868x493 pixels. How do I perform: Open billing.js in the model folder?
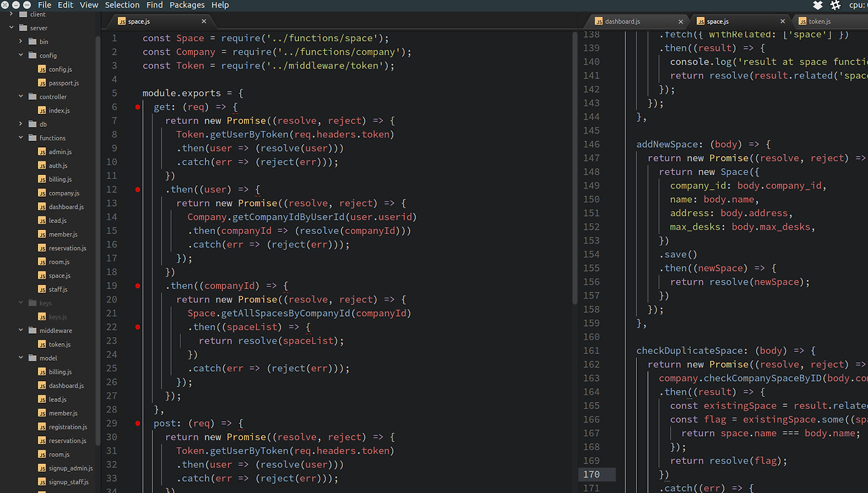[x=60, y=372]
